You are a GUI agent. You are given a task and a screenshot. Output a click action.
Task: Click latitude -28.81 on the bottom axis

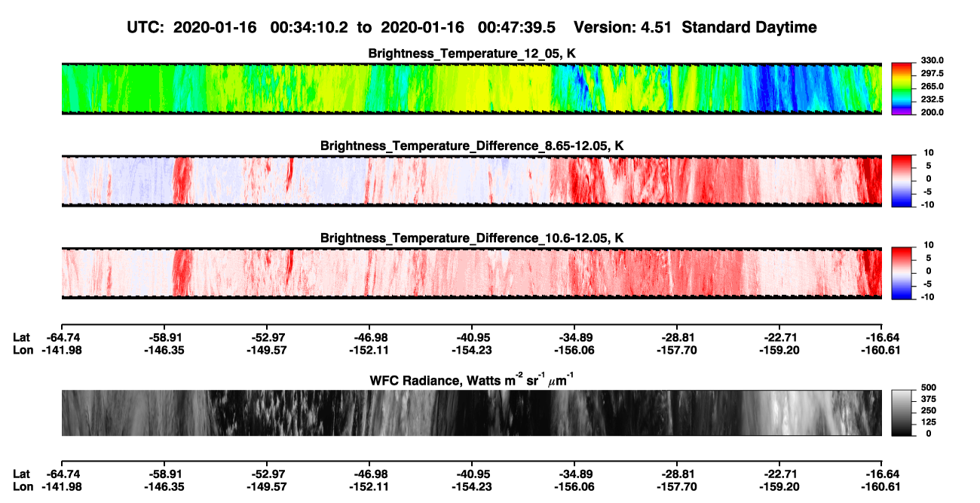click(x=677, y=474)
